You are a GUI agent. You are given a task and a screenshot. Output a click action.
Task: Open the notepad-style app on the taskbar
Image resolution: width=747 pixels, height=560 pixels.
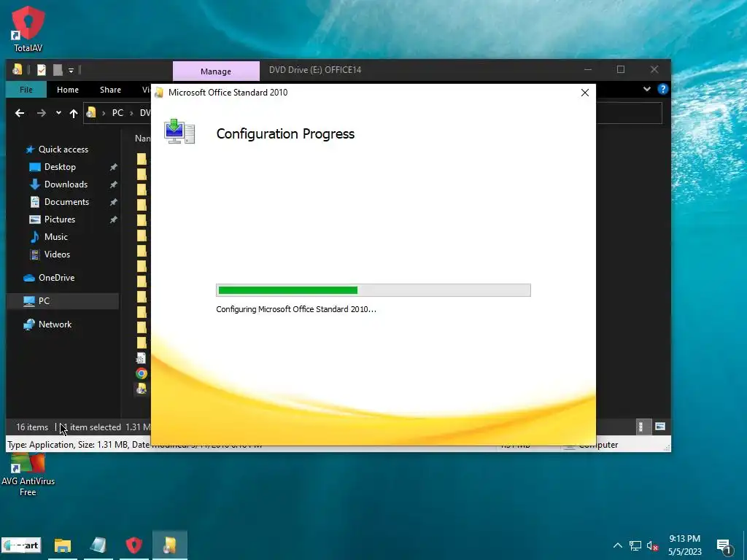tap(98, 545)
